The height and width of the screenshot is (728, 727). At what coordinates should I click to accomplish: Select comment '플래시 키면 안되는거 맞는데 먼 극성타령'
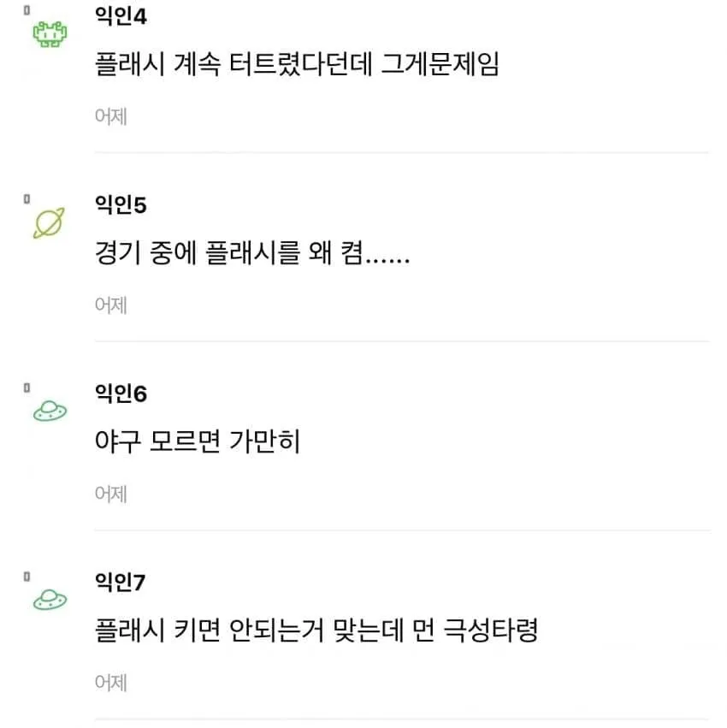coord(316,630)
